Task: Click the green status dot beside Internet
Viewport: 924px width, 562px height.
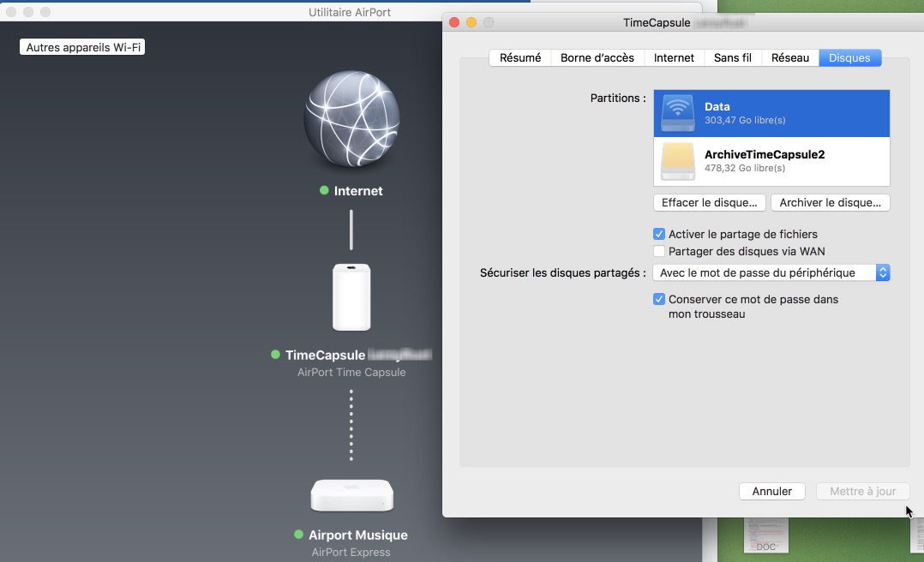Action: tap(324, 190)
